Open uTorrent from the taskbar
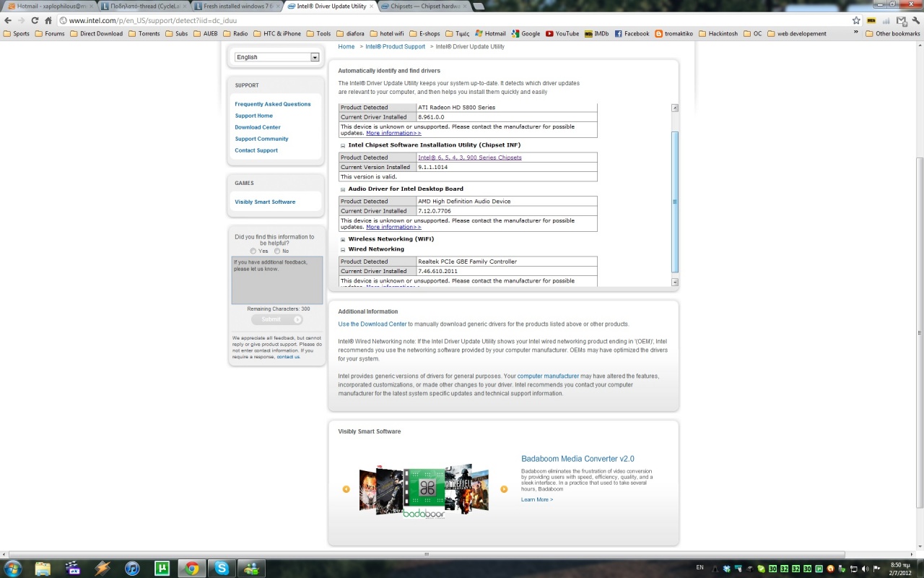The width and height of the screenshot is (924, 578). [x=162, y=568]
